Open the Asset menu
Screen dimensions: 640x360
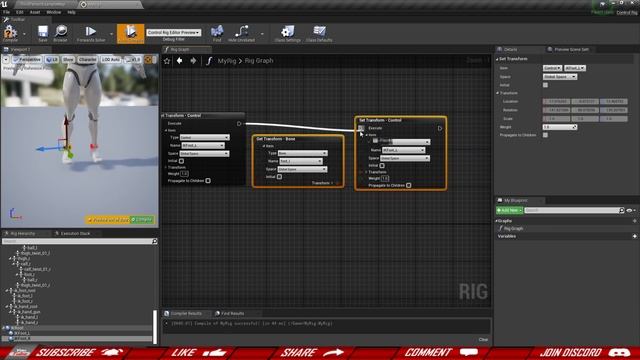click(x=35, y=12)
